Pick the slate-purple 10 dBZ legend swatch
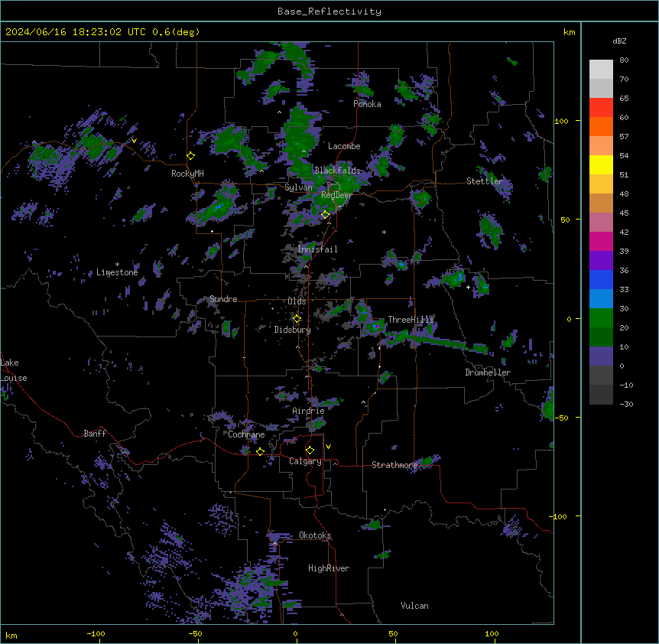 [x=601, y=356]
